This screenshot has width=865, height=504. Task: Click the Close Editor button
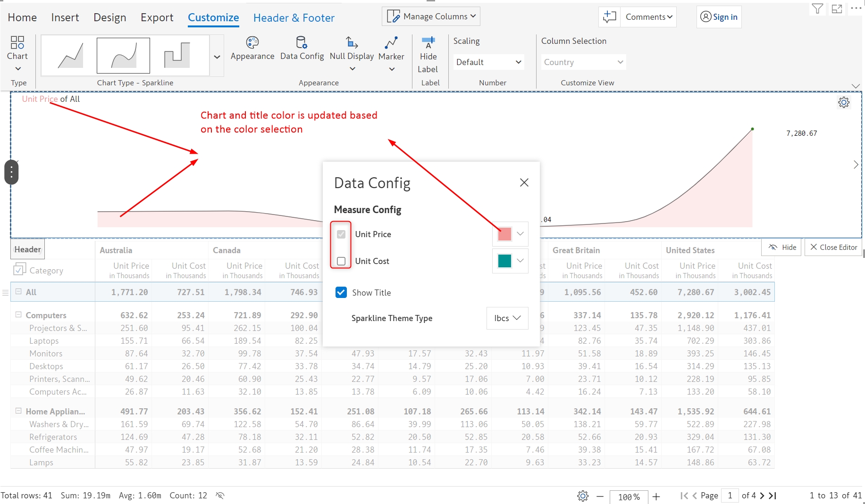(833, 247)
